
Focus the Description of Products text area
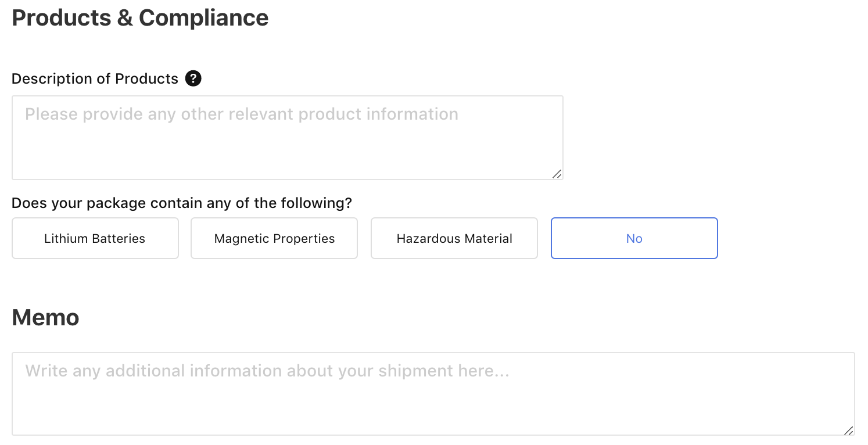coord(287,145)
